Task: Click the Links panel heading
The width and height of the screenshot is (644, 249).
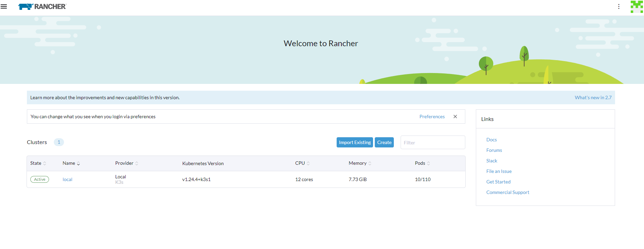Action: [487, 119]
